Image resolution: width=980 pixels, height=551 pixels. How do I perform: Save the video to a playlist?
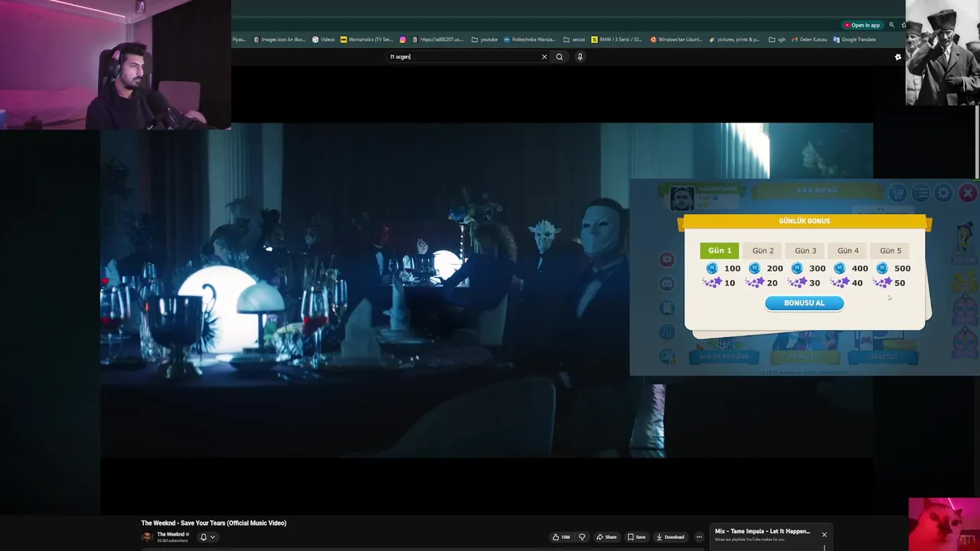click(x=636, y=537)
